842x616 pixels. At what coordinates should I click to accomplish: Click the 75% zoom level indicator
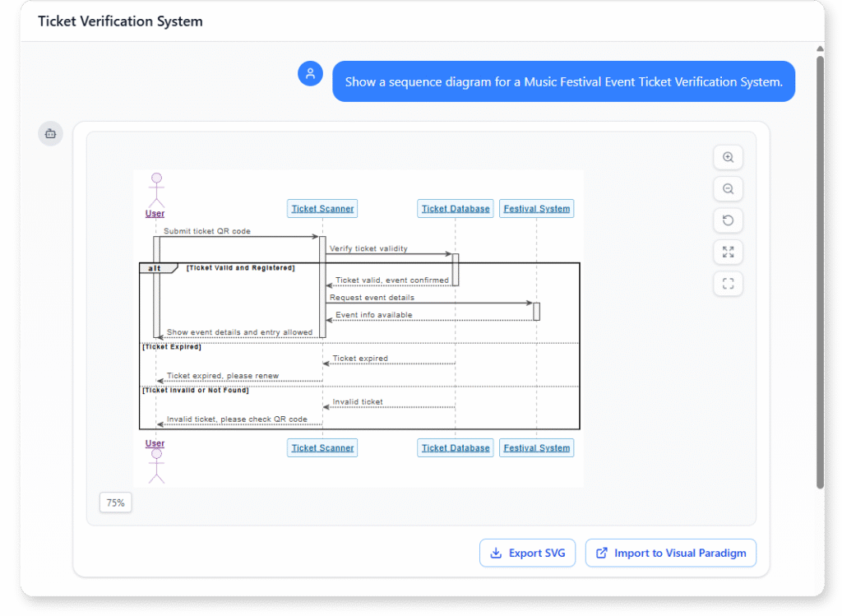(115, 502)
